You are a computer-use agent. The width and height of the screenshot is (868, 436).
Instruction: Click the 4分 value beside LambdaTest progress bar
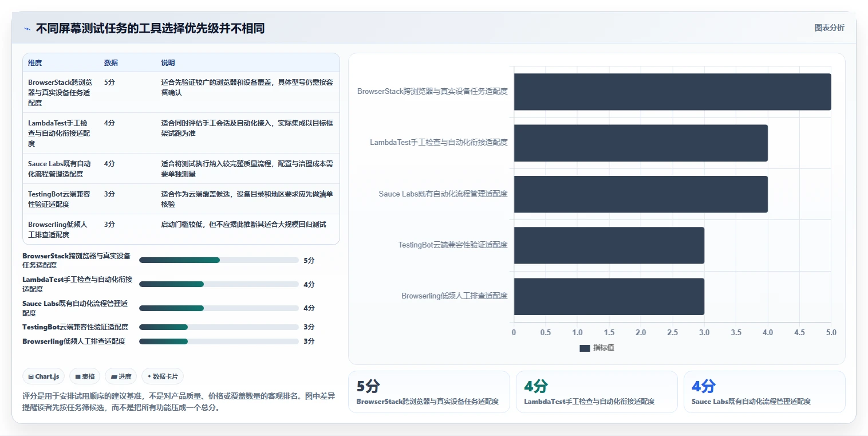(x=309, y=285)
